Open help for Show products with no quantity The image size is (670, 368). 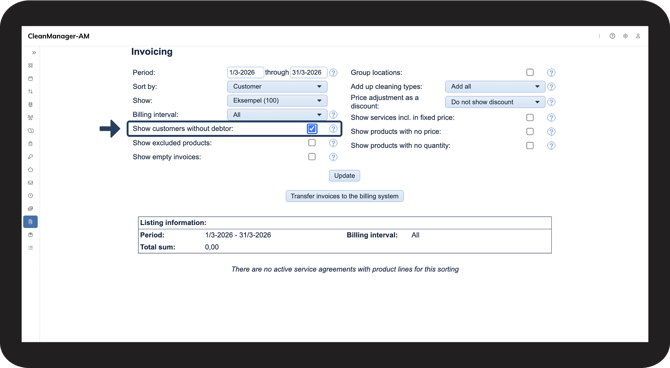tap(551, 146)
